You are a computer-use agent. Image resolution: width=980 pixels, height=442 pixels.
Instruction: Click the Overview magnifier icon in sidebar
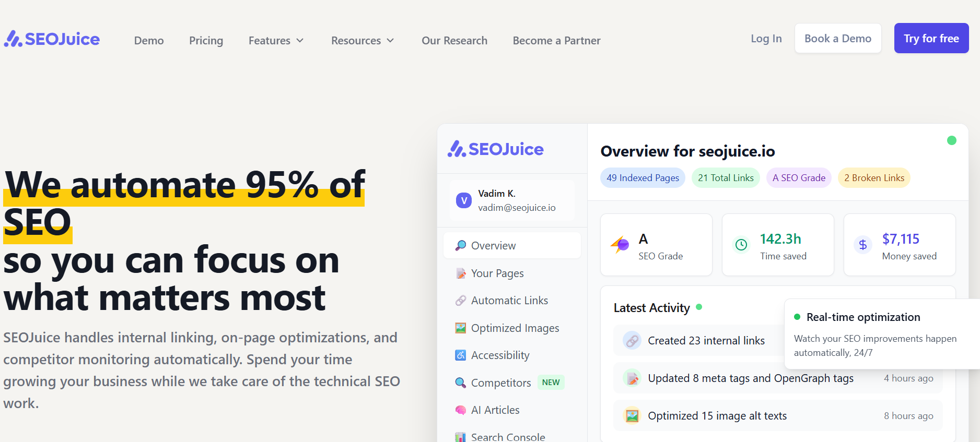[x=460, y=245]
